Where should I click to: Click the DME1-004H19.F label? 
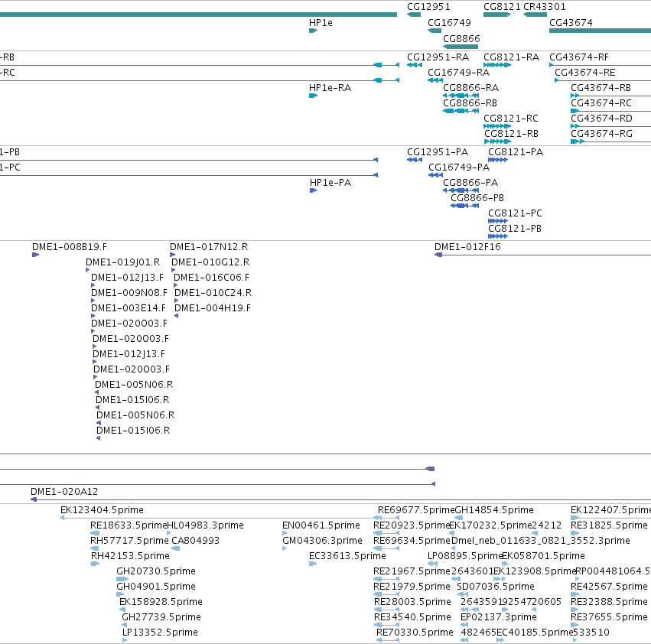click(x=213, y=308)
